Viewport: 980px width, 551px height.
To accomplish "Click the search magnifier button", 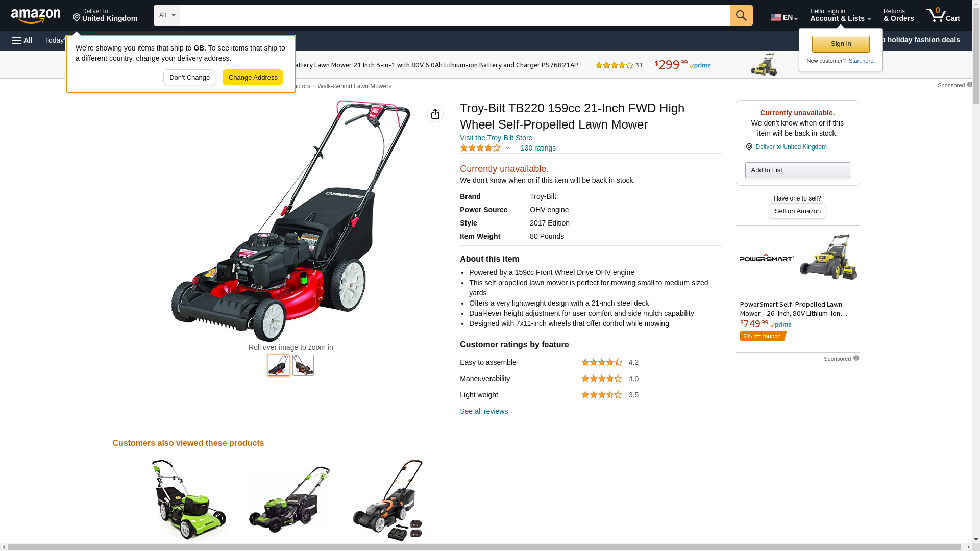I will [741, 15].
